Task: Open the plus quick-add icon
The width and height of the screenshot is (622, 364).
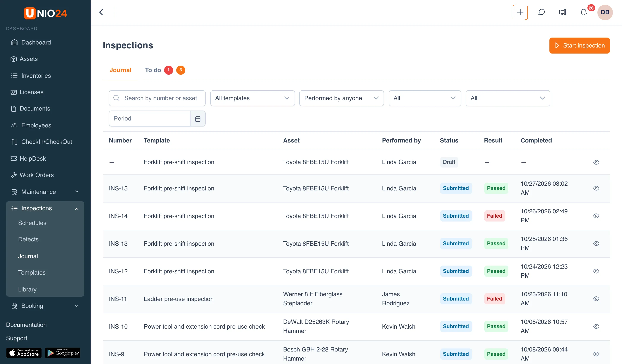Action: pyautogui.click(x=520, y=12)
